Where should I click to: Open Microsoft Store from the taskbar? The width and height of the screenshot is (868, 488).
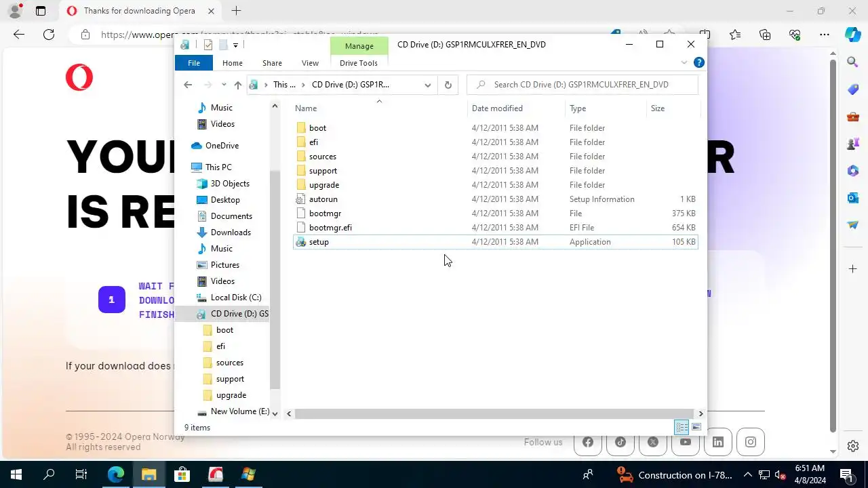tap(182, 474)
